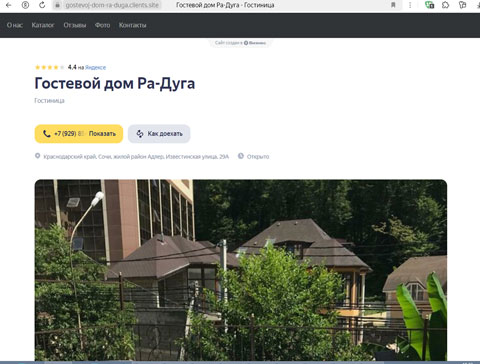Click the 'Сайт создан в Бизнес' badge
Screen dimensions: 480x364
[240, 43]
